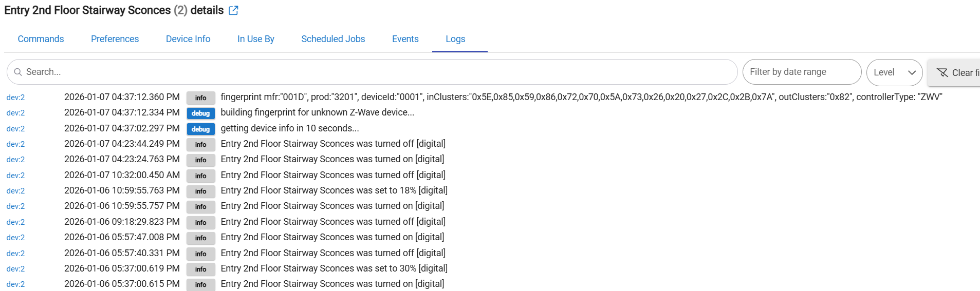
Task: Go to the Device Info tab
Action: pyautogui.click(x=188, y=39)
